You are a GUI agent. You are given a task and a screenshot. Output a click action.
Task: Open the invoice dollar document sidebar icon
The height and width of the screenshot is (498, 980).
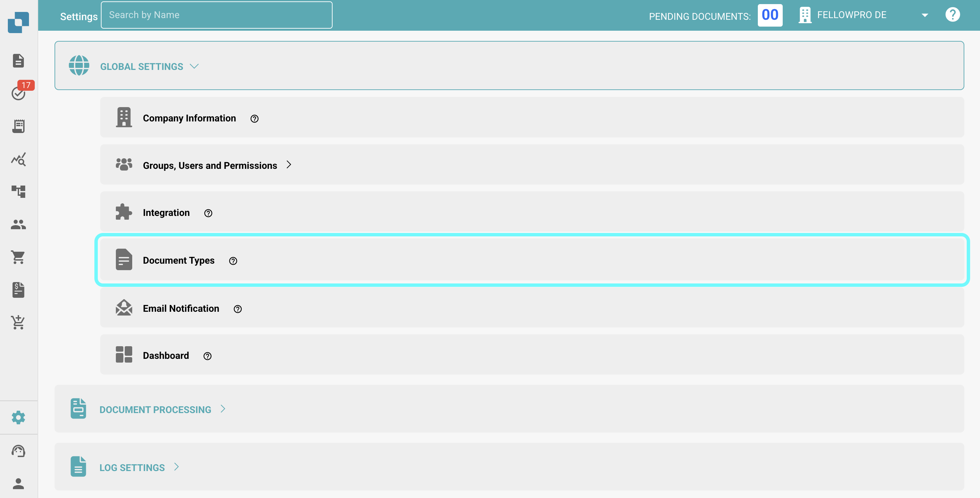pyautogui.click(x=18, y=290)
